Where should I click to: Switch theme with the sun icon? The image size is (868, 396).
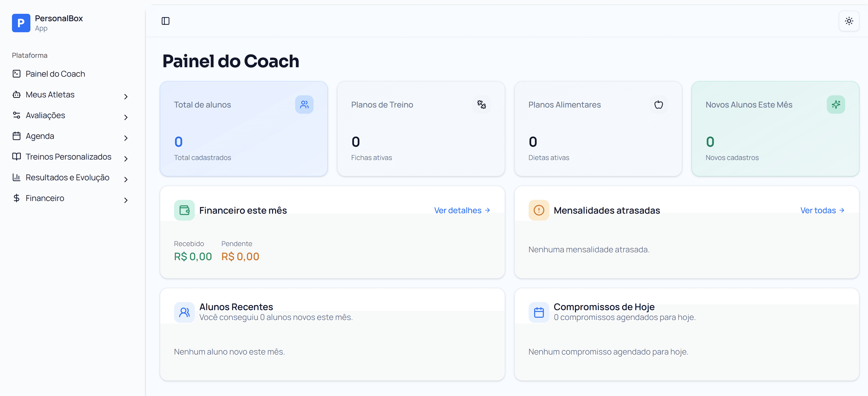point(849,21)
